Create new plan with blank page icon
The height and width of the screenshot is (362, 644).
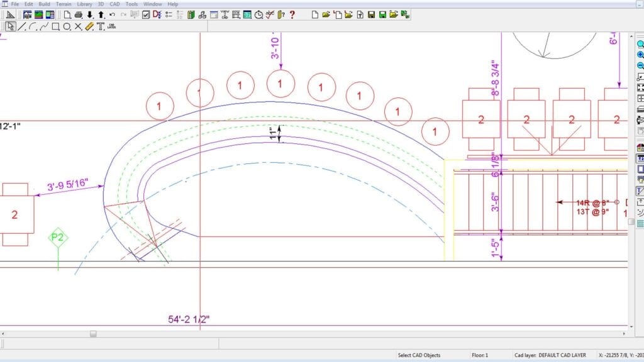(x=67, y=15)
